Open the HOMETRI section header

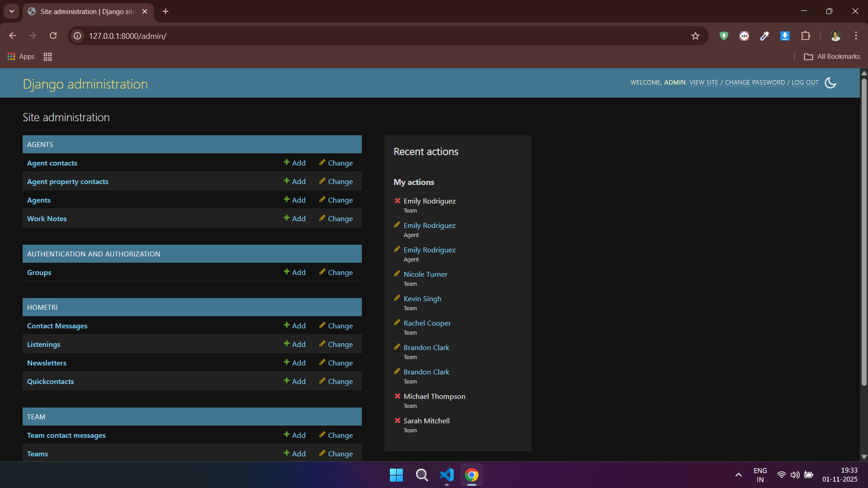coord(42,307)
